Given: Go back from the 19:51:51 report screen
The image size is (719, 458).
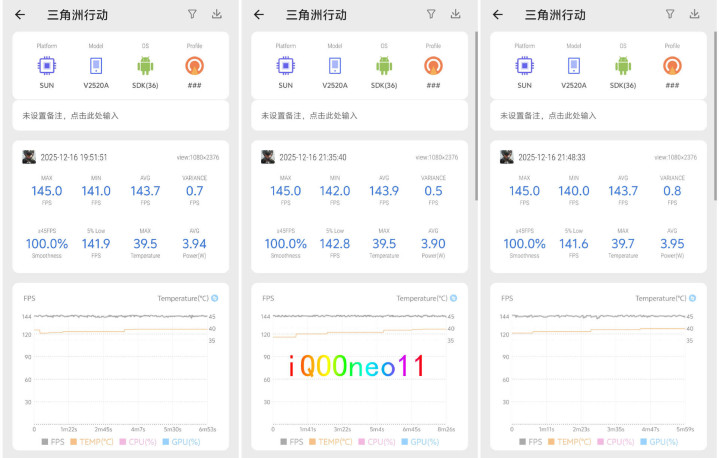Looking at the screenshot, I should [20, 15].
